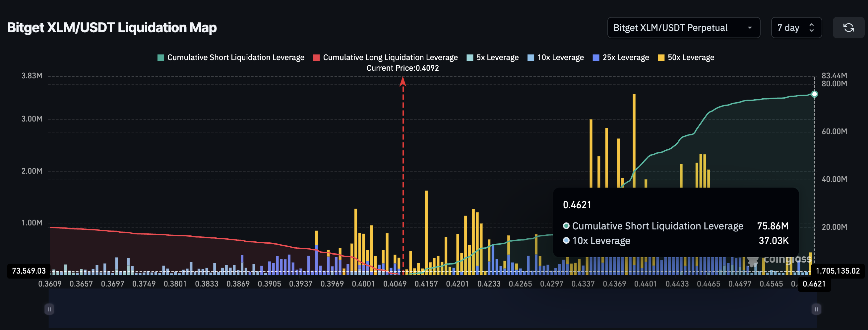Toggle Cumulative Short Liquidation Leverage series label
The image size is (868, 330).
tap(235, 58)
